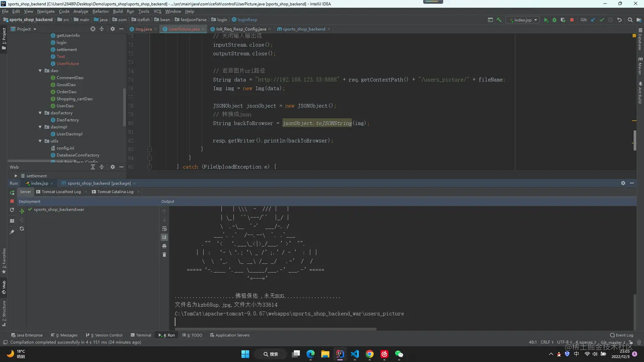Image resolution: width=644 pixels, height=362 pixels.
Task: Click the editor vertical scrollbar thumb
Action: coord(635,140)
